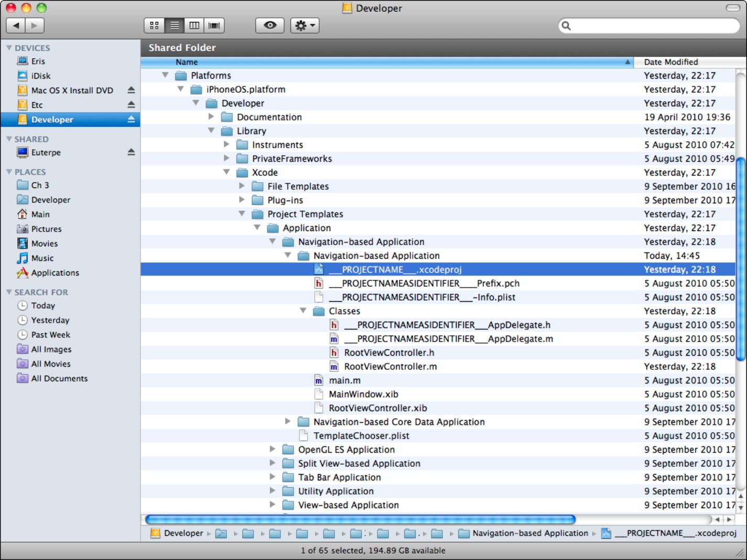Select __PROJECTNAMEASIDENTIFIER___Prefix.pch file
This screenshot has height=560, width=747.
[438, 283]
